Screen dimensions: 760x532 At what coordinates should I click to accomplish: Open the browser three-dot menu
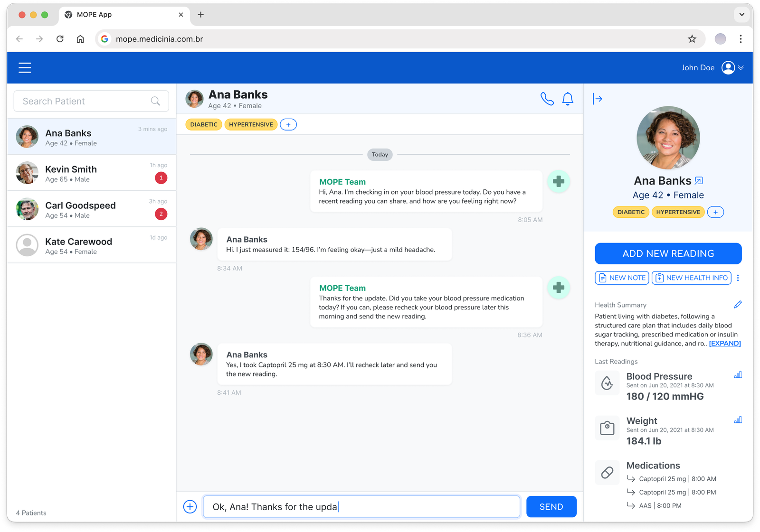[x=741, y=39]
